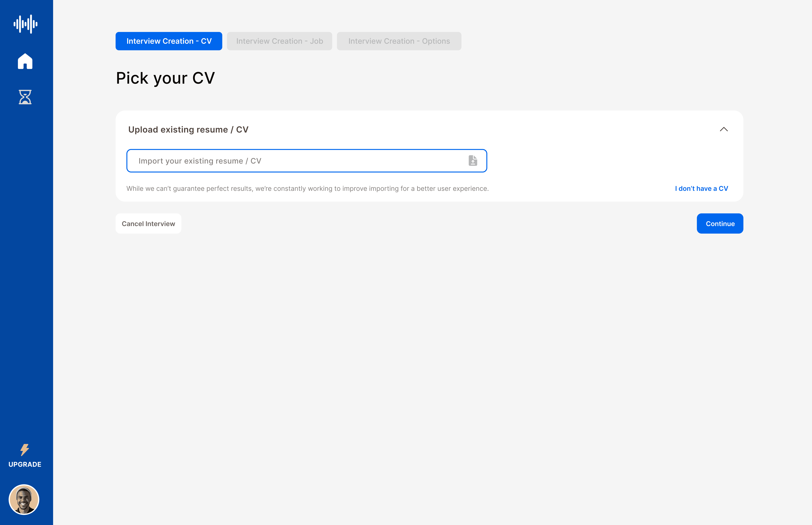This screenshot has height=525, width=812.
Task: Click Cancel Interview
Action: click(x=148, y=223)
